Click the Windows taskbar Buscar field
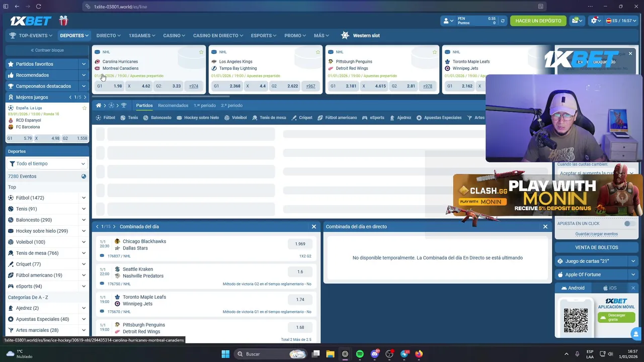Screen dimensions: 644x362 [271, 354]
